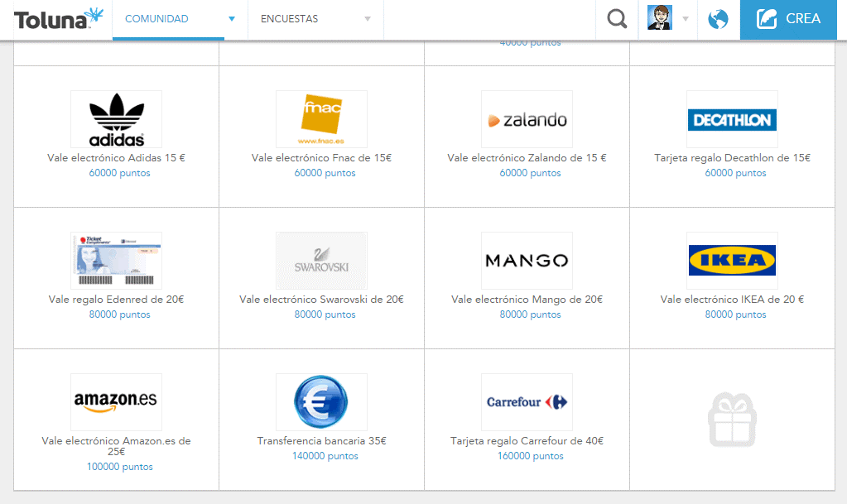Viewport: 847px width, 504px height.
Task: Open the globe language selector
Action: tap(718, 19)
